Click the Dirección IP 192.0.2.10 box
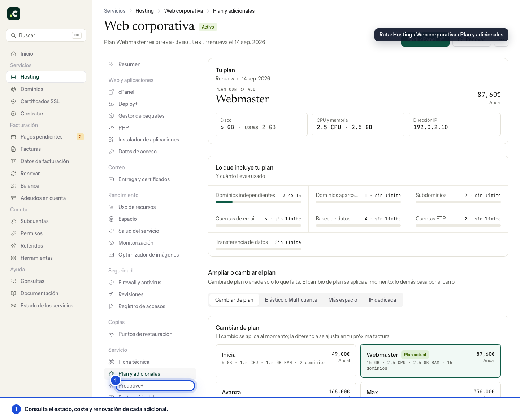520x420 pixels. (x=455, y=124)
